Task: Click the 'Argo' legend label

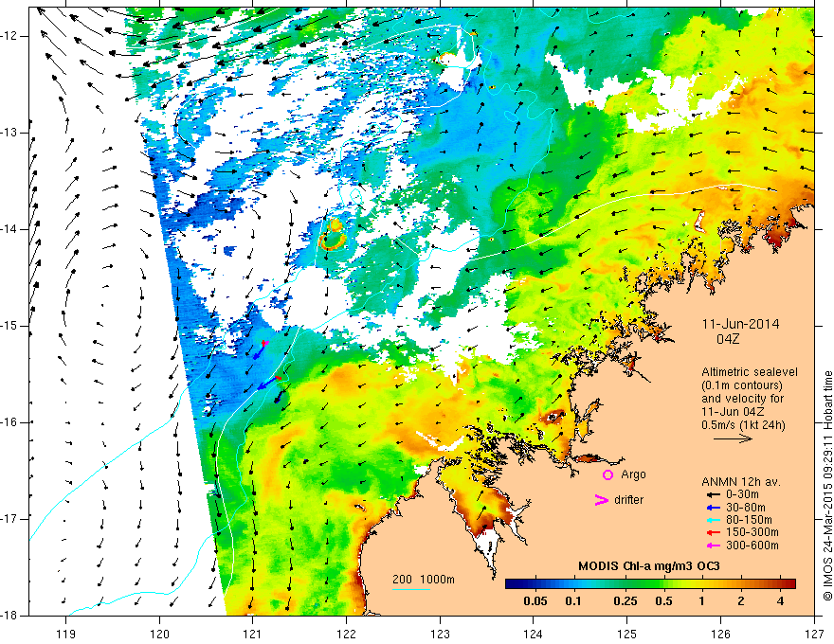Action: coord(633,475)
